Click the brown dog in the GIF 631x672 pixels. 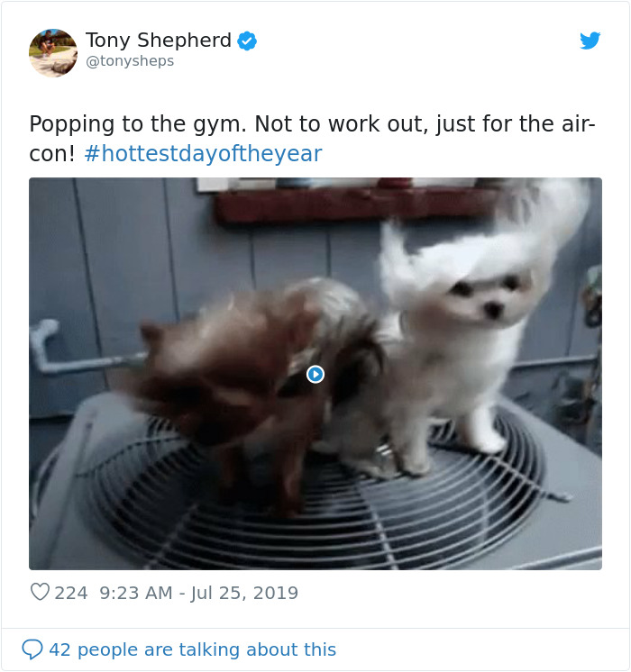click(240, 386)
